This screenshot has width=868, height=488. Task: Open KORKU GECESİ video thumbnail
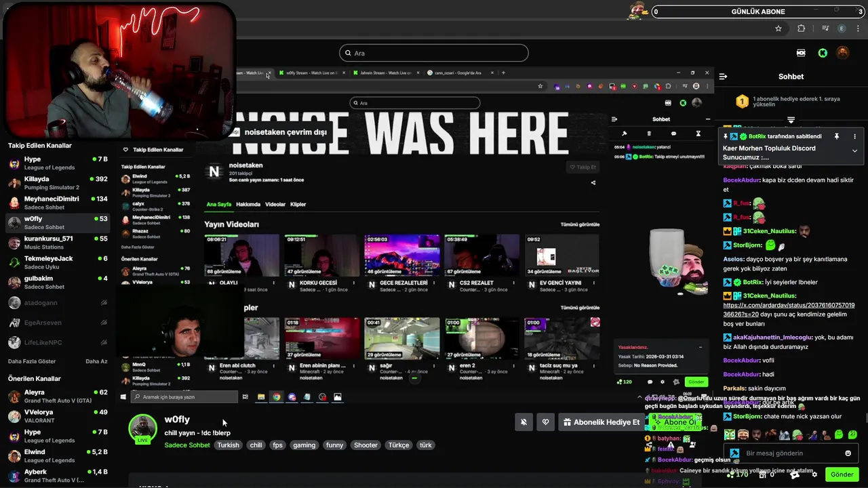[x=322, y=255]
